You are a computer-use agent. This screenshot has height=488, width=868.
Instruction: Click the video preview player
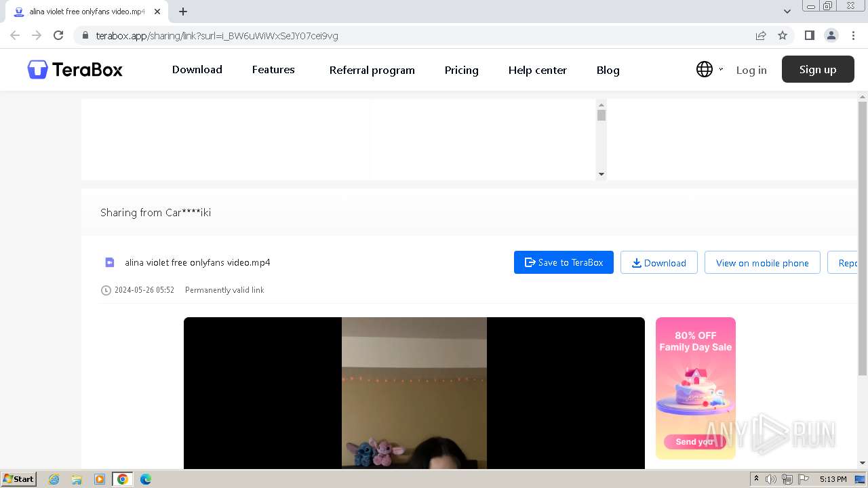click(414, 393)
